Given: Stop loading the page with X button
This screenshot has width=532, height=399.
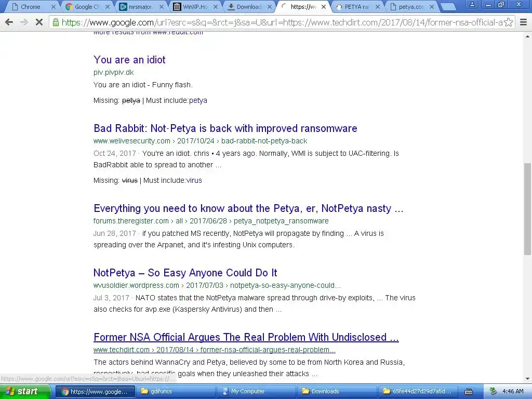Looking at the screenshot, I should (39, 22).
